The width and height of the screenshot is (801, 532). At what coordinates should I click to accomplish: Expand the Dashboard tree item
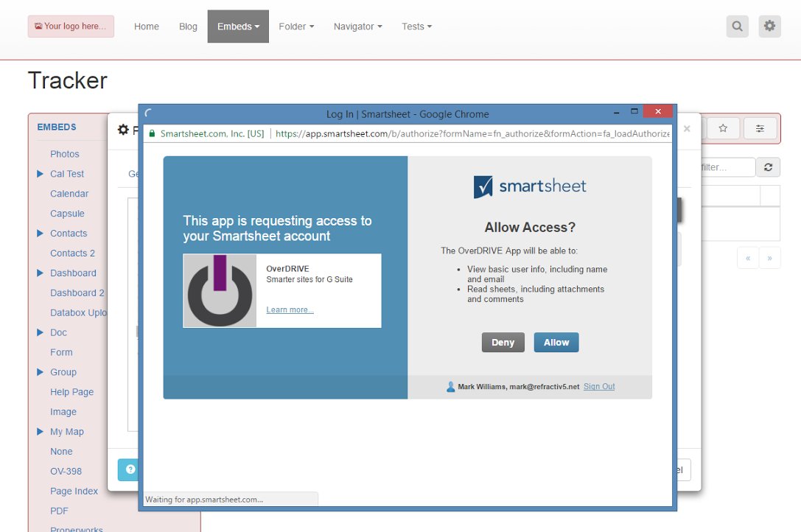point(40,273)
